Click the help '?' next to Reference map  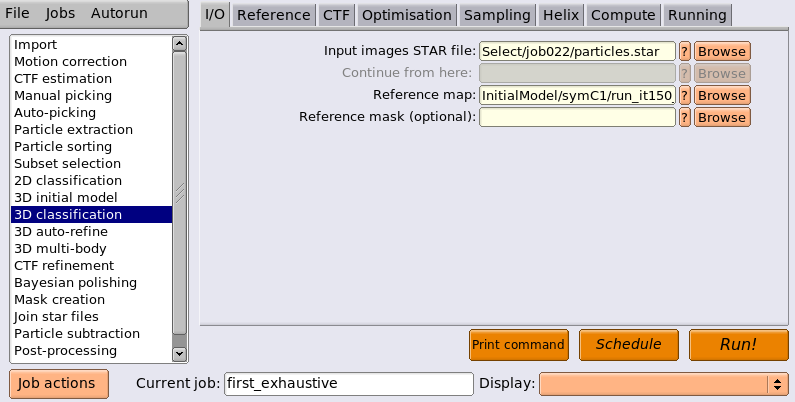[684, 95]
